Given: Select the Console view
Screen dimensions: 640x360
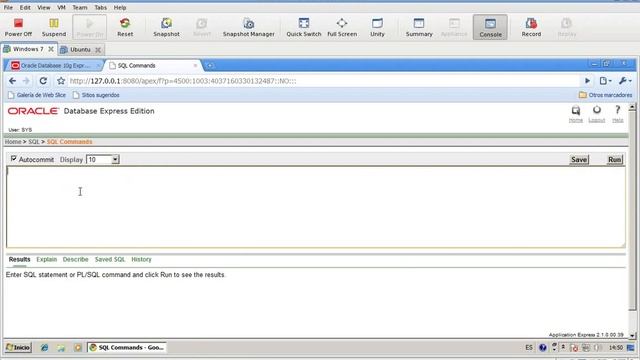Looking at the screenshot, I should (490, 27).
